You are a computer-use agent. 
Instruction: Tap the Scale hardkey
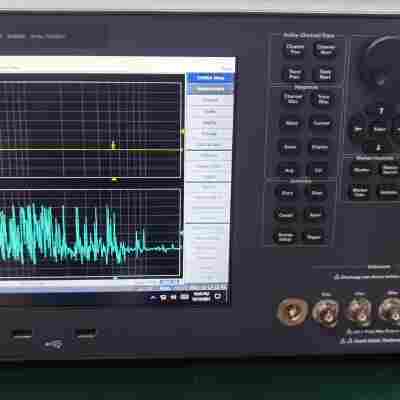point(290,147)
